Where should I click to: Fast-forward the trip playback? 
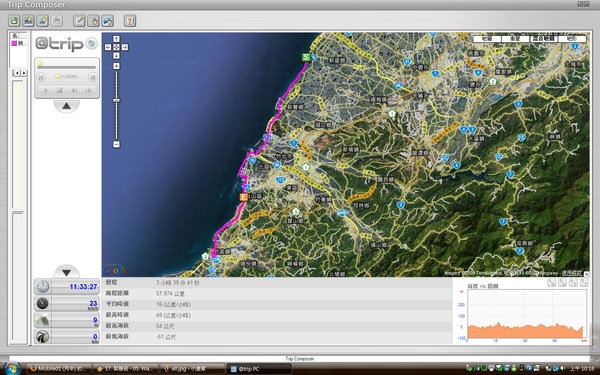[x=88, y=90]
